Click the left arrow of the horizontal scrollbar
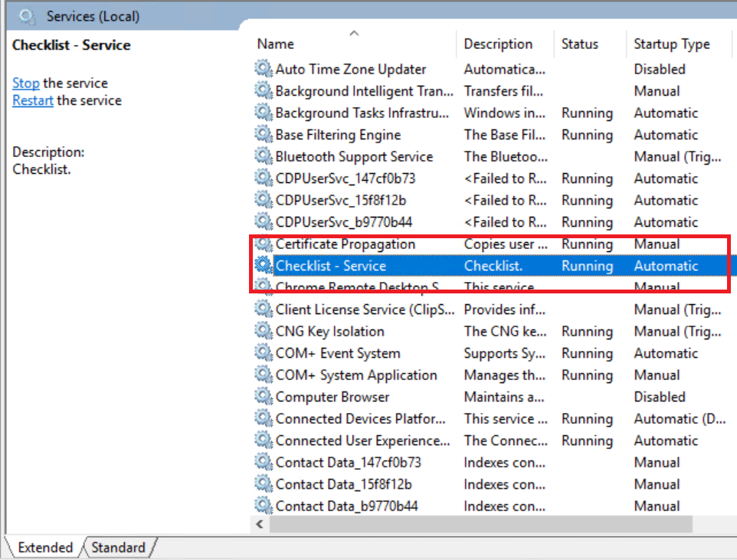 pyautogui.click(x=260, y=524)
